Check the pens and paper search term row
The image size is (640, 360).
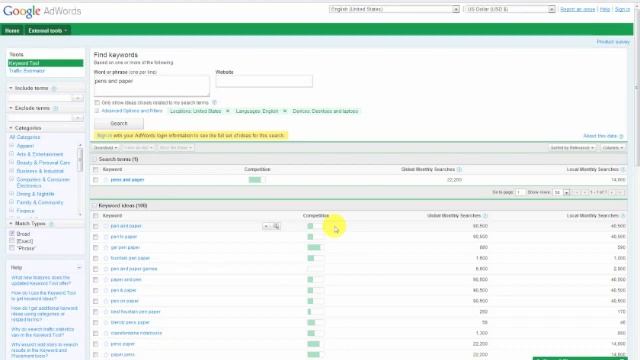[96, 180]
